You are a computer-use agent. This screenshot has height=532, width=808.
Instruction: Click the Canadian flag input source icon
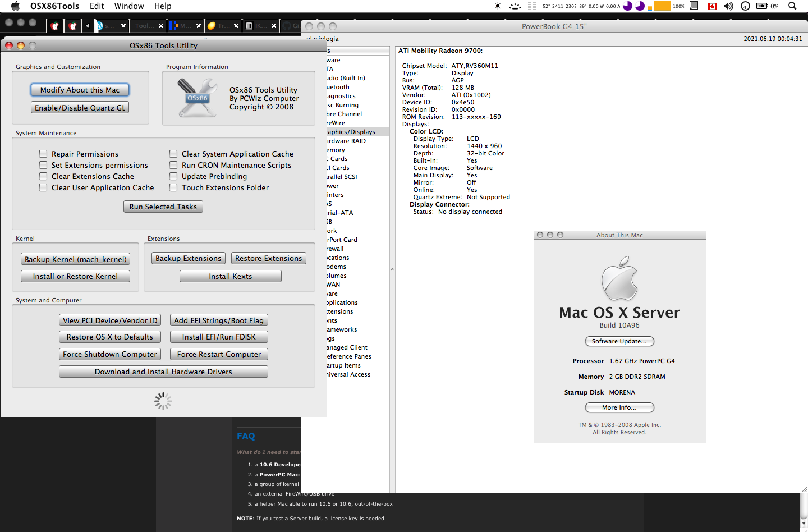(x=712, y=6)
